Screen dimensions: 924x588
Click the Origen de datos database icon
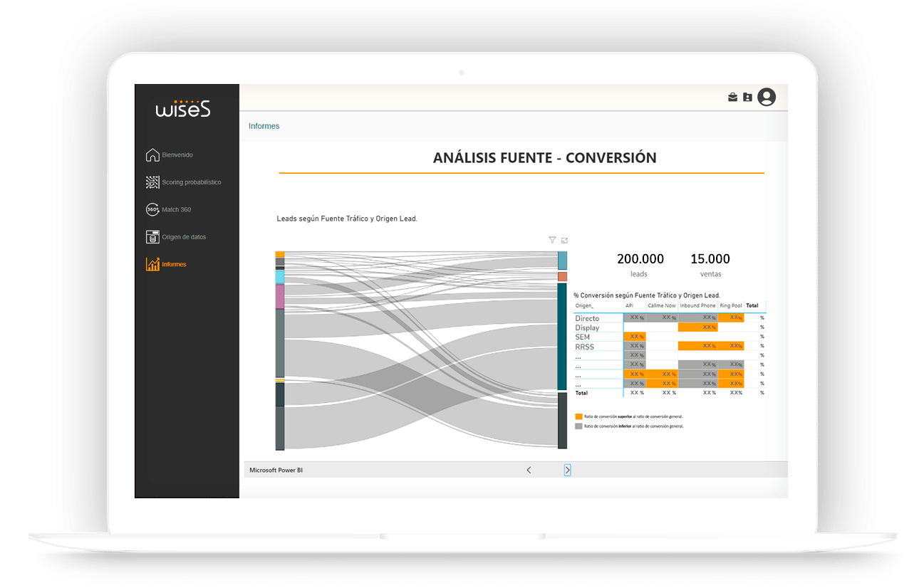pyautogui.click(x=152, y=237)
